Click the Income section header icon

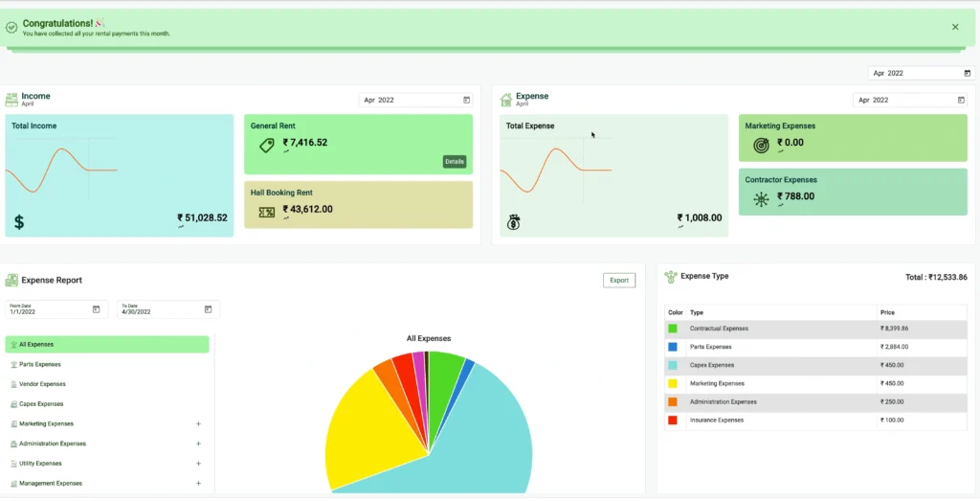(11, 100)
